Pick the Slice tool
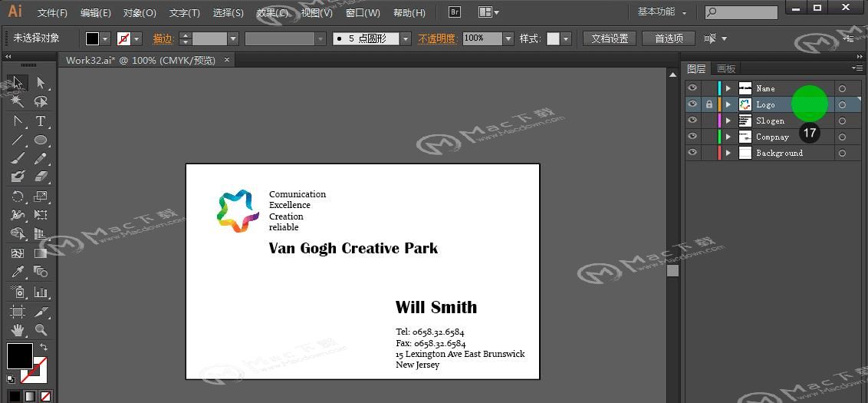 click(x=41, y=311)
